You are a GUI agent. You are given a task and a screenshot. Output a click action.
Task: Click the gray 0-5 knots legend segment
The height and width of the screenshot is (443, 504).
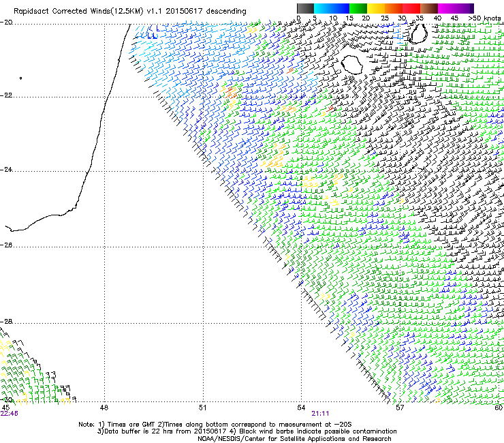(x=305, y=8)
